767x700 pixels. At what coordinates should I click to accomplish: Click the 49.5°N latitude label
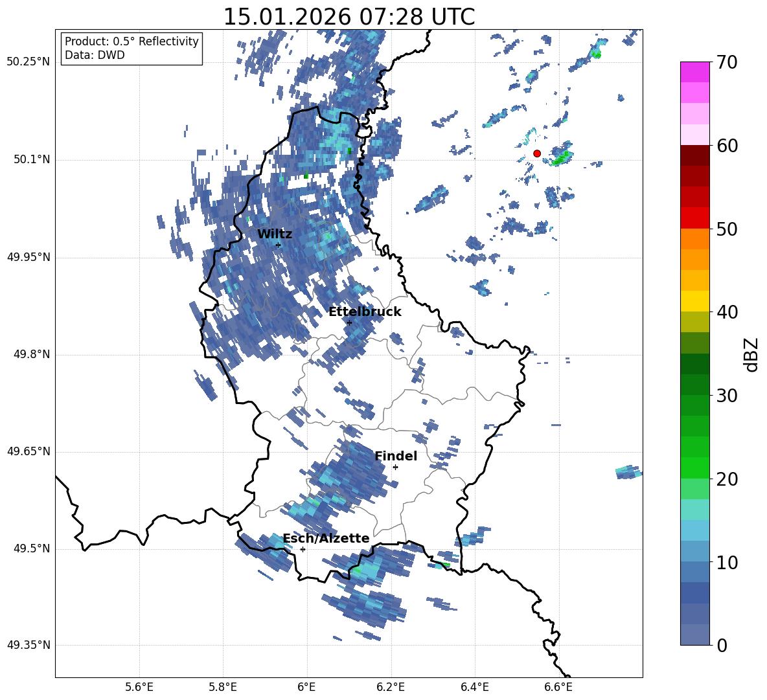[x=32, y=549]
